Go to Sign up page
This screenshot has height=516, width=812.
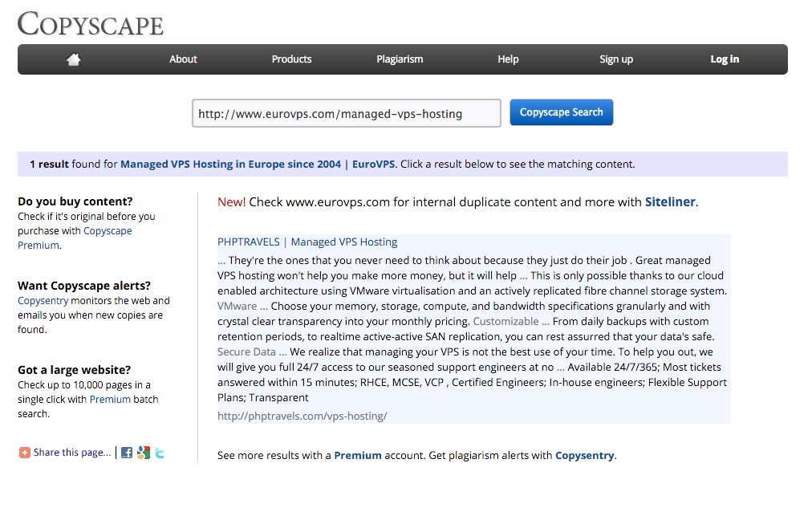[616, 59]
